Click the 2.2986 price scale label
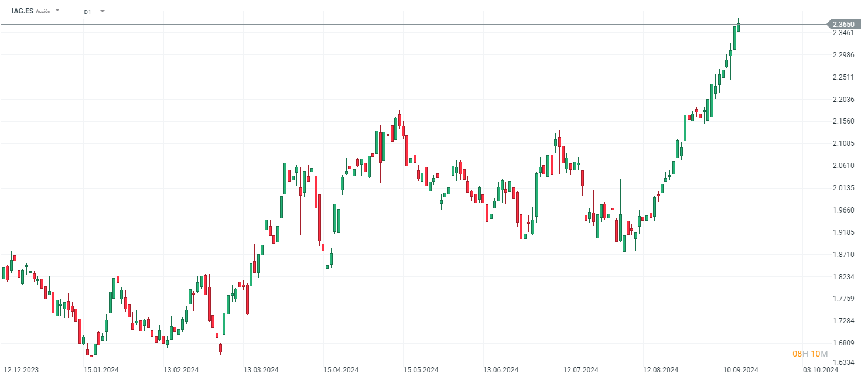The height and width of the screenshot is (380, 868). pos(843,55)
